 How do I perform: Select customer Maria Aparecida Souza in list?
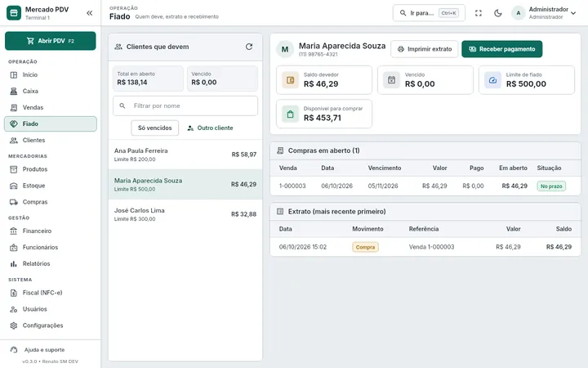pos(185,184)
